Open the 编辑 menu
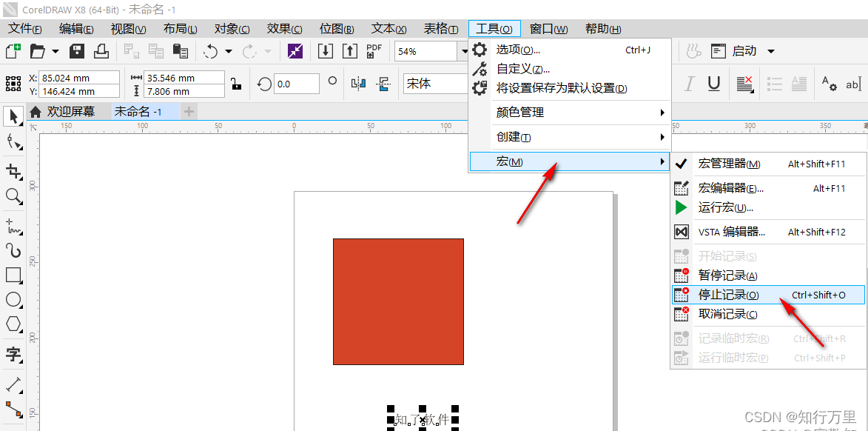This screenshot has width=868, height=431. pyautogui.click(x=76, y=29)
